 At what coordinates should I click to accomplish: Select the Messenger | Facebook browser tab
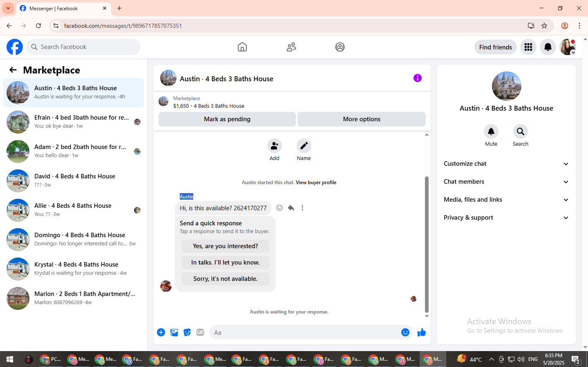[x=63, y=8]
